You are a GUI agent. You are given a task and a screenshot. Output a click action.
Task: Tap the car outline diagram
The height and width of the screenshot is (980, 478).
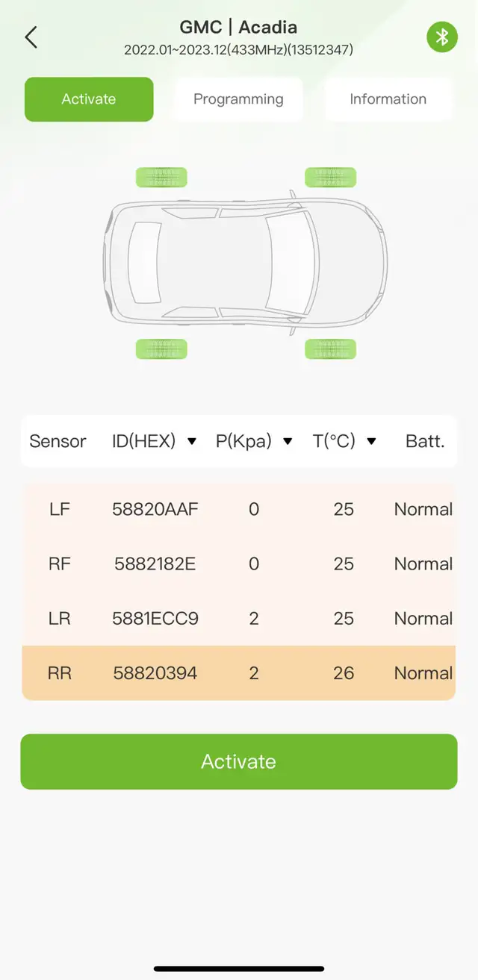(245, 263)
